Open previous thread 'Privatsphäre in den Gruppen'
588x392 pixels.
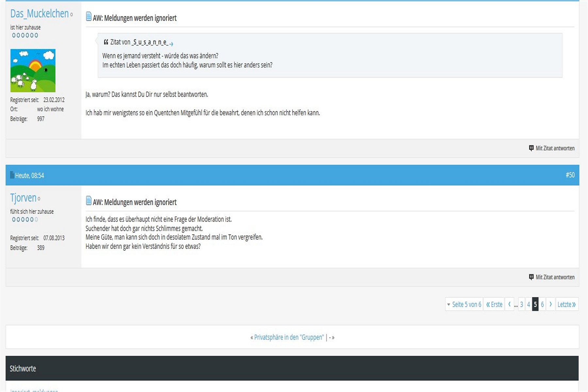(x=289, y=337)
